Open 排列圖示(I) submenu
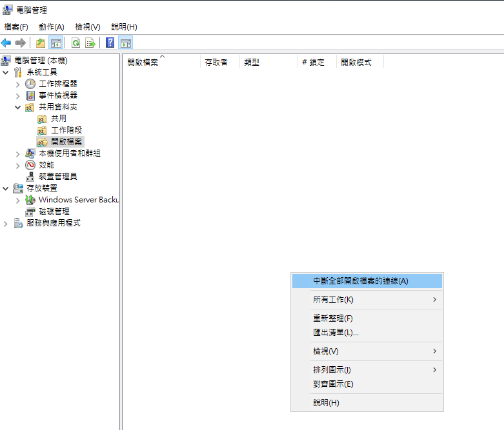Screen dimensions: 504x430 click(367, 370)
